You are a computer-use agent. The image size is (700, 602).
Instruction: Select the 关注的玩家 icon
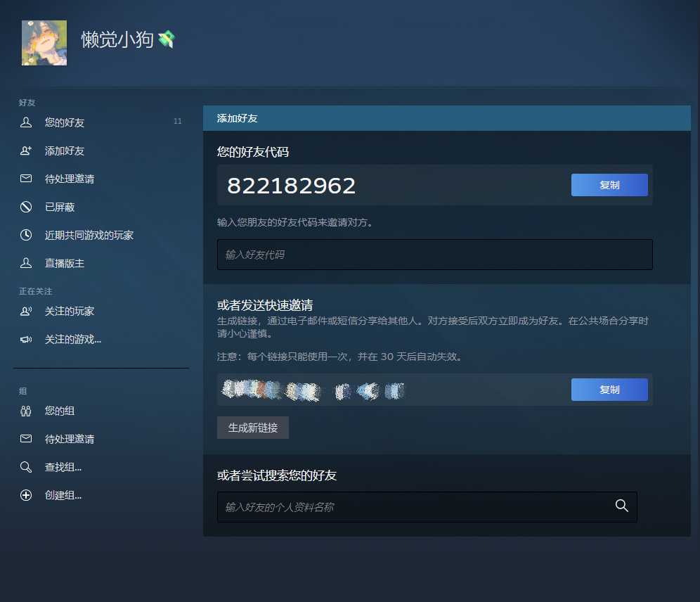[26, 312]
